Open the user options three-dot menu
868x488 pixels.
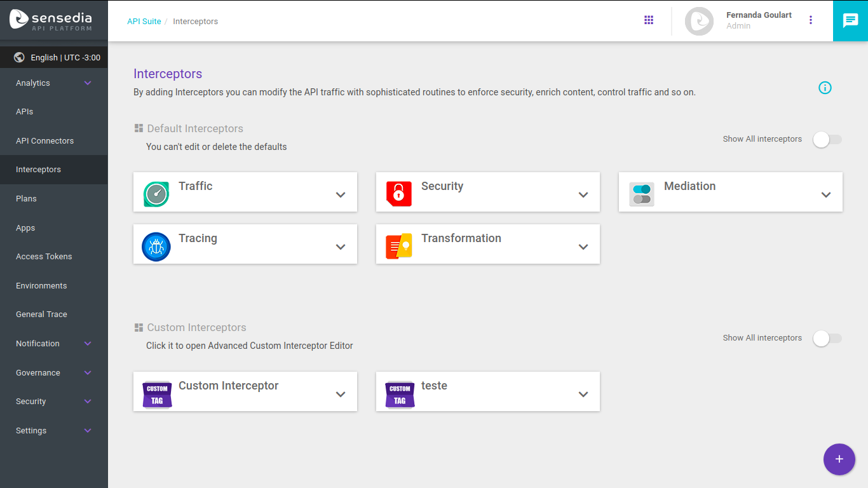pos(811,20)
